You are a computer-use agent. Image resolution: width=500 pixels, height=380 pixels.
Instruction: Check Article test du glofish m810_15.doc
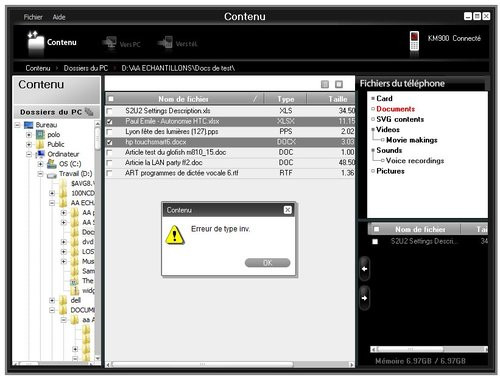click(x=109, y=152)
